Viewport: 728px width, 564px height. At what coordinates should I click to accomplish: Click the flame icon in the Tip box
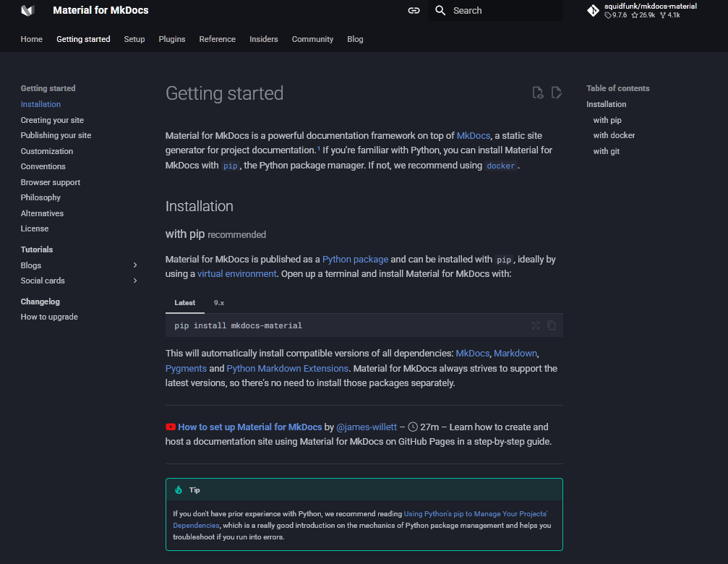179,490
